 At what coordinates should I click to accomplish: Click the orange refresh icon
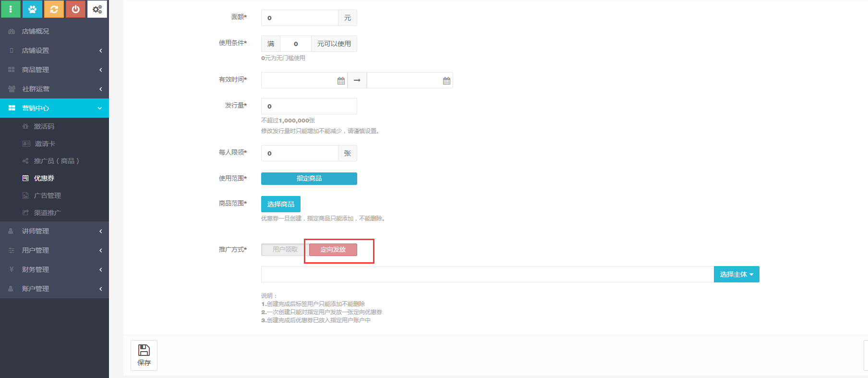click(54, 9)
